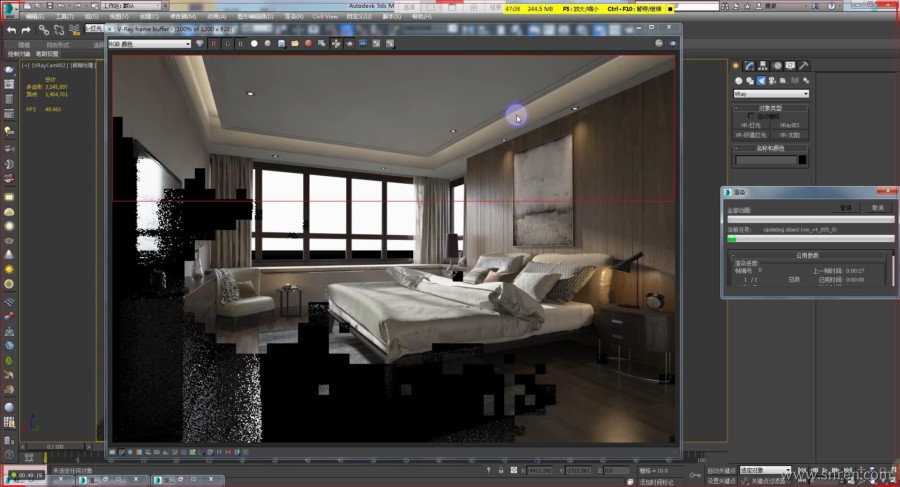The height and width of the screenshot is (487, 900).
Task: Toggle the selection lock padlock
Action: 501,470
